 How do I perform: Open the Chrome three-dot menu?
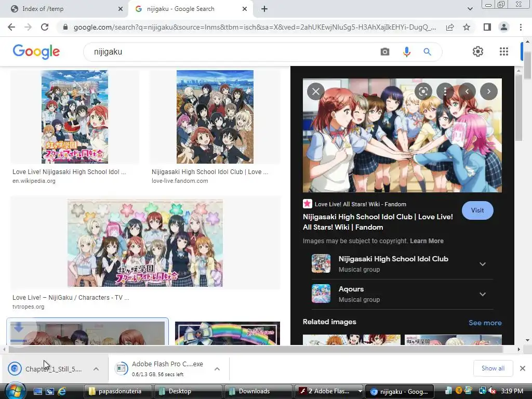pos(521,27)
